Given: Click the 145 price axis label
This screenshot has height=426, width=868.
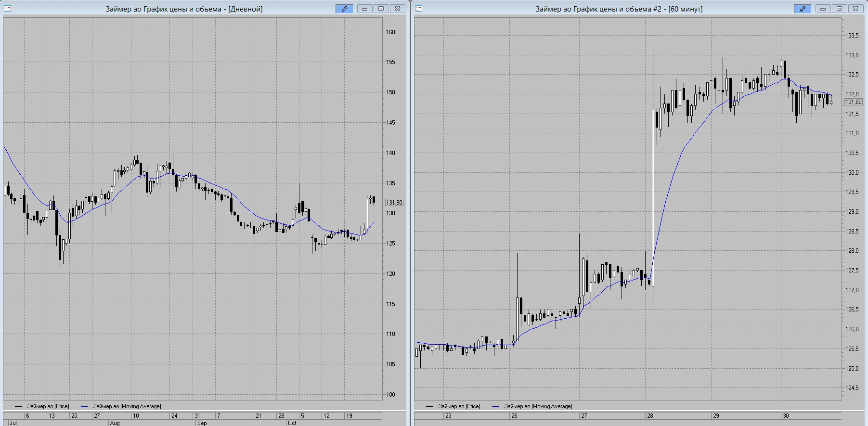Looking at the screenshot, I should pyautogui.click(x=390, y=123).
